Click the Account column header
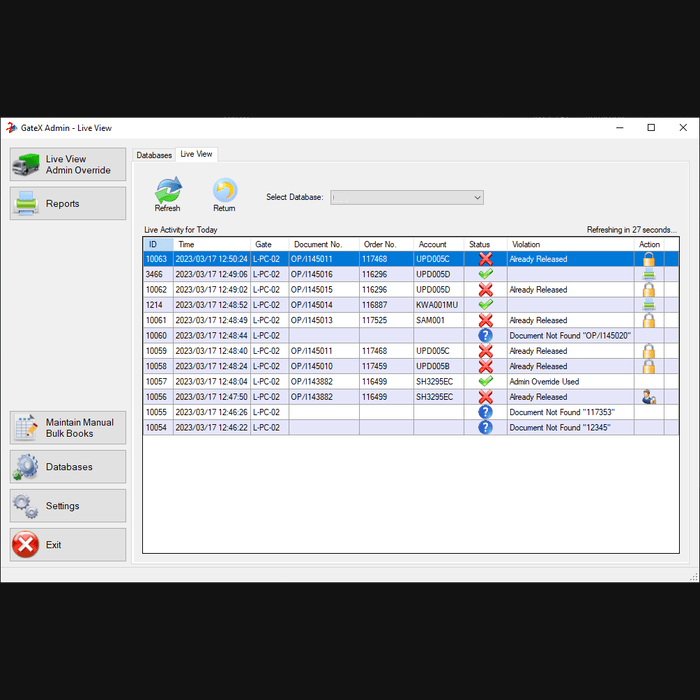 pyautogui.click(x=439, y=244)
